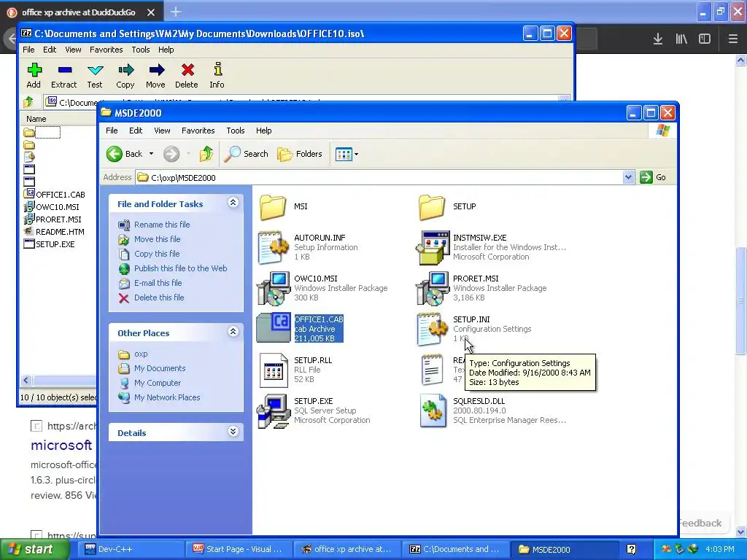The height and width of the screenshot is (560, 747).
Task: Click Copy this file link
Action: (x=157, y=254)
